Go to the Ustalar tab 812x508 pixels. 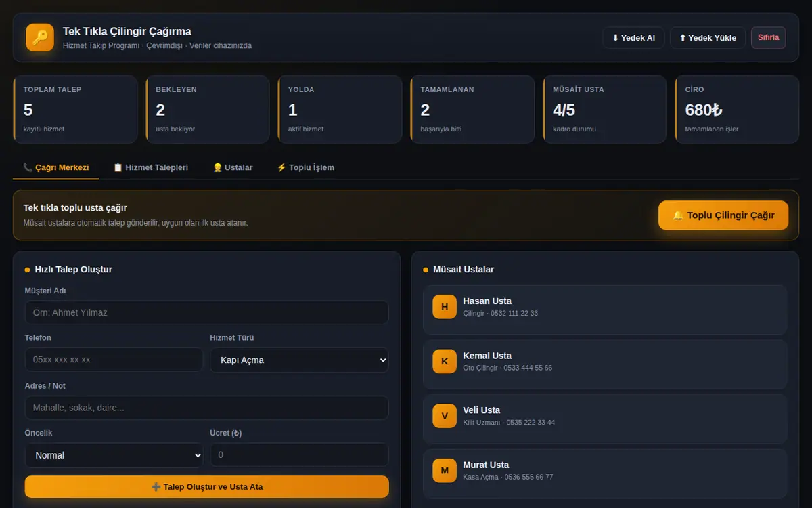(233, 167)
